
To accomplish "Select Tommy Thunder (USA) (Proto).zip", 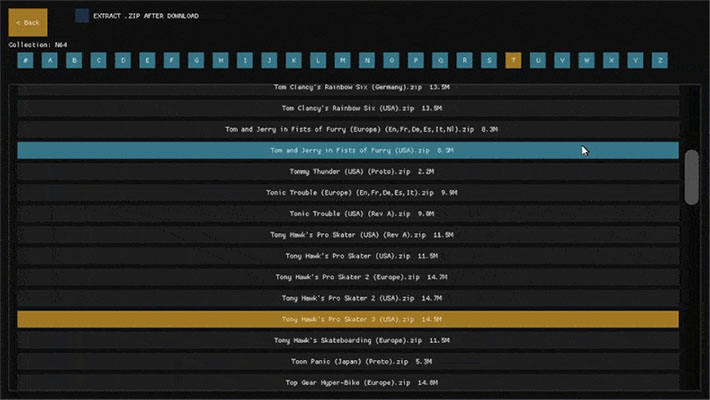I will pos(348,172).
